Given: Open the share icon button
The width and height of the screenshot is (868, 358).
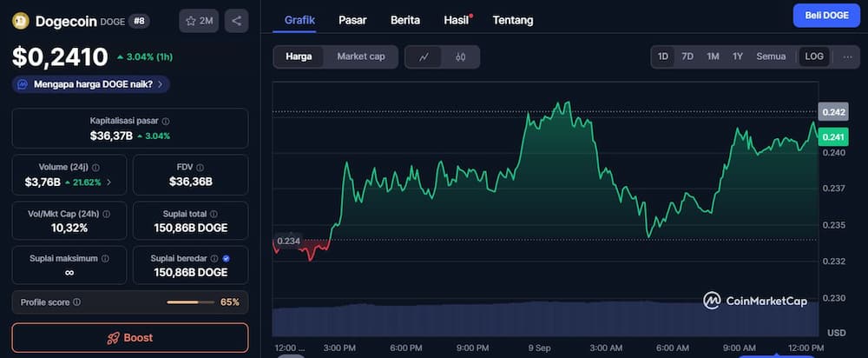Looking at the screenshot, I should (236, 21).
